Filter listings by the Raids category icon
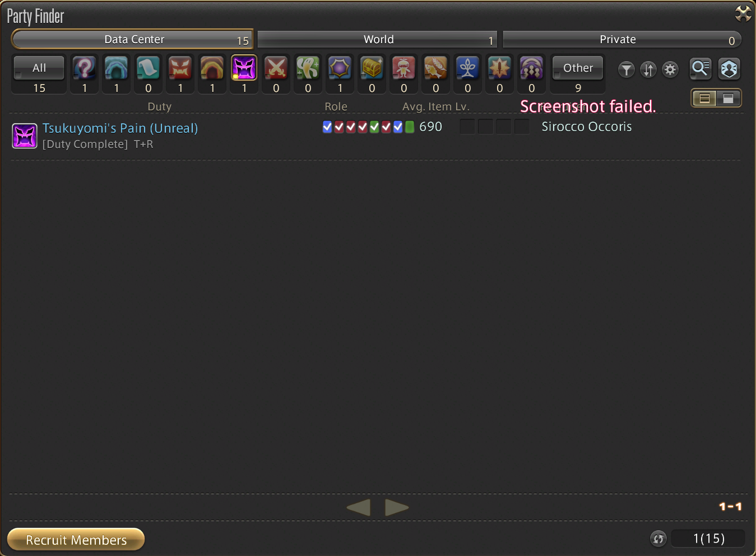This screenshot has width=756, height=556. [212, 68]
